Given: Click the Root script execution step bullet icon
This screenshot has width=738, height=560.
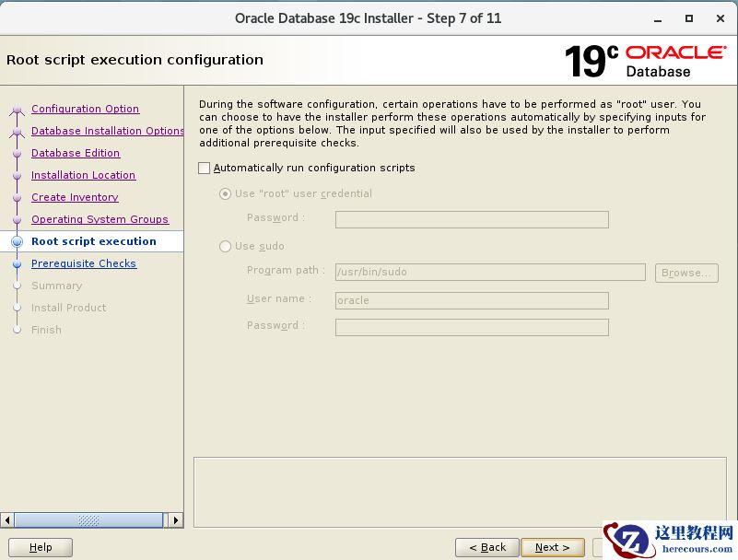Looking at the screenshot, I should tap(17, 242).
